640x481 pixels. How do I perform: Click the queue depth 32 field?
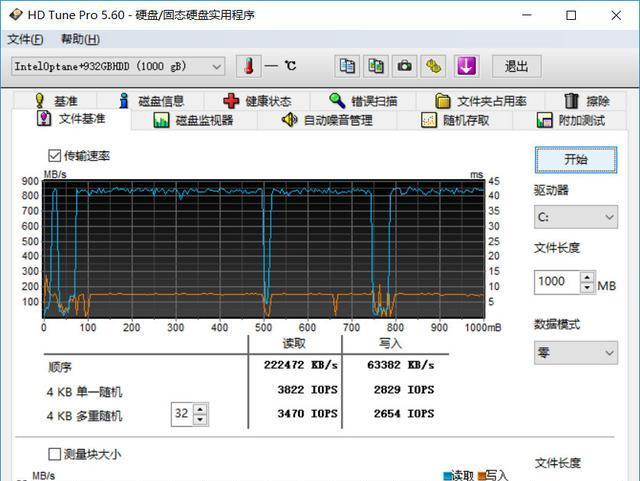point(182,414)
